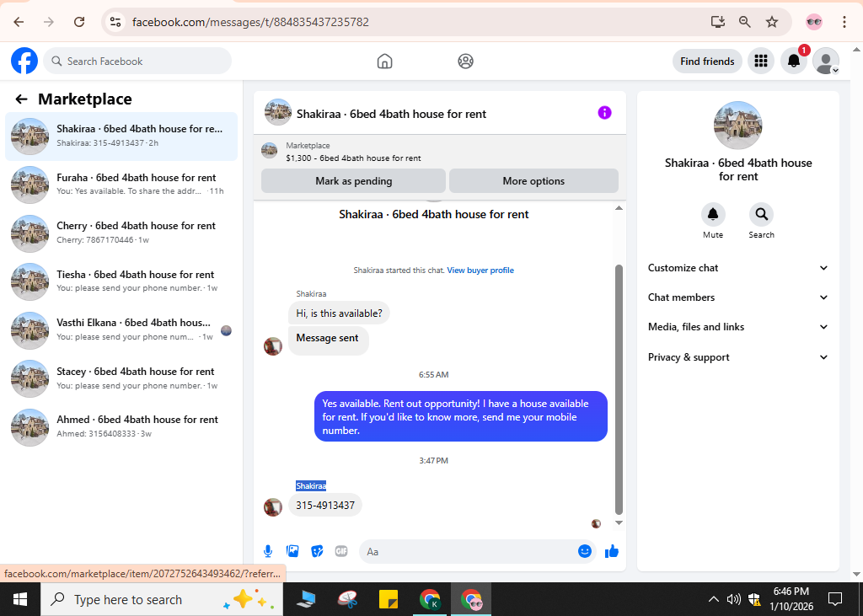
Task: Open the Windows Start button
Action: 20,599
